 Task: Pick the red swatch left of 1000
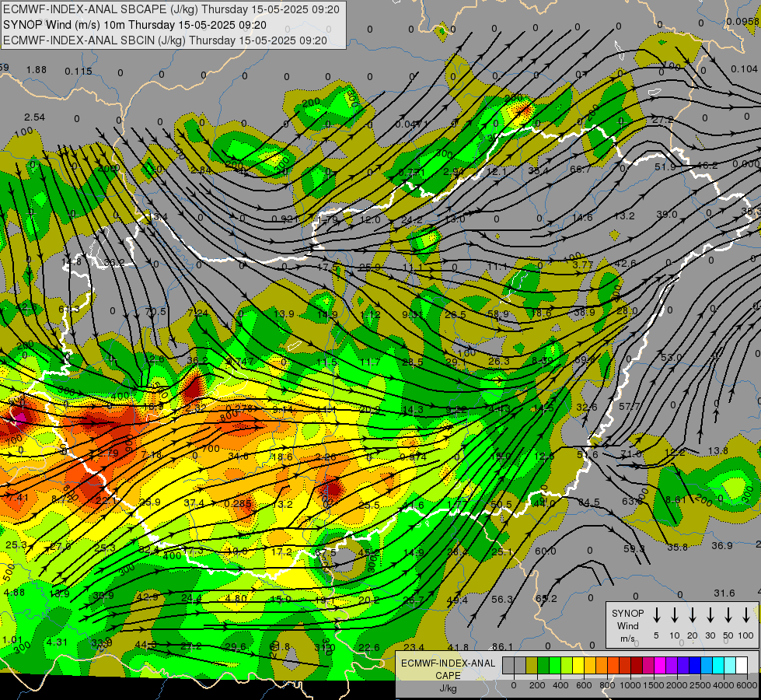coord(625,665)
